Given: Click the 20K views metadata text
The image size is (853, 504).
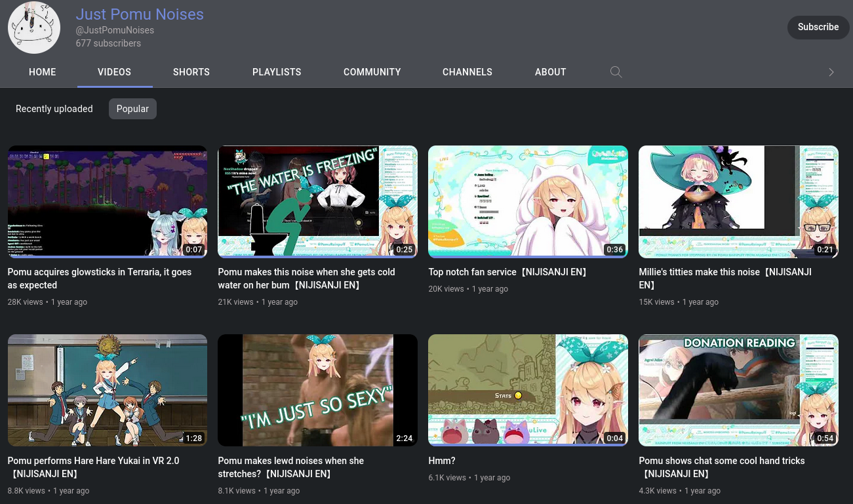Looking at the screenshot, I should coord(446,289).
